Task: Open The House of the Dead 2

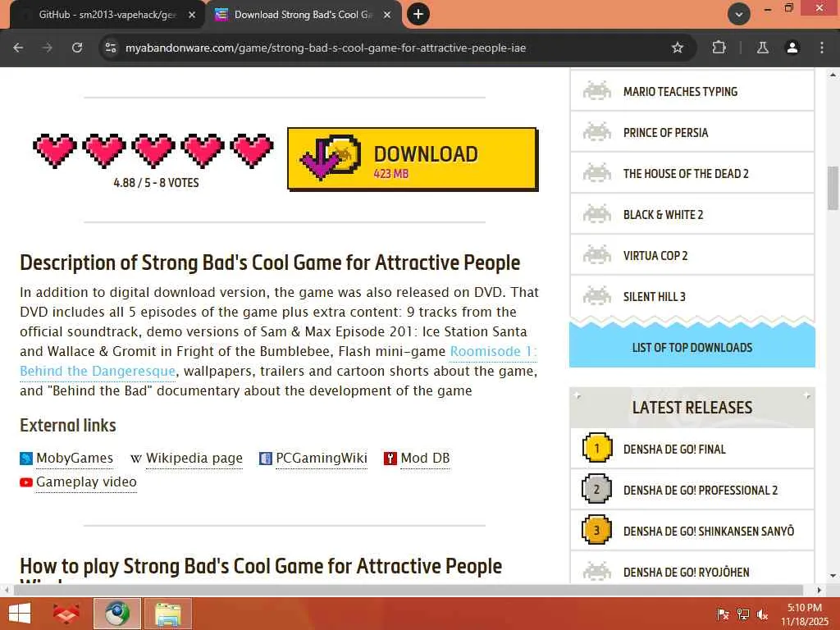Action: click(x=692, y=174)
